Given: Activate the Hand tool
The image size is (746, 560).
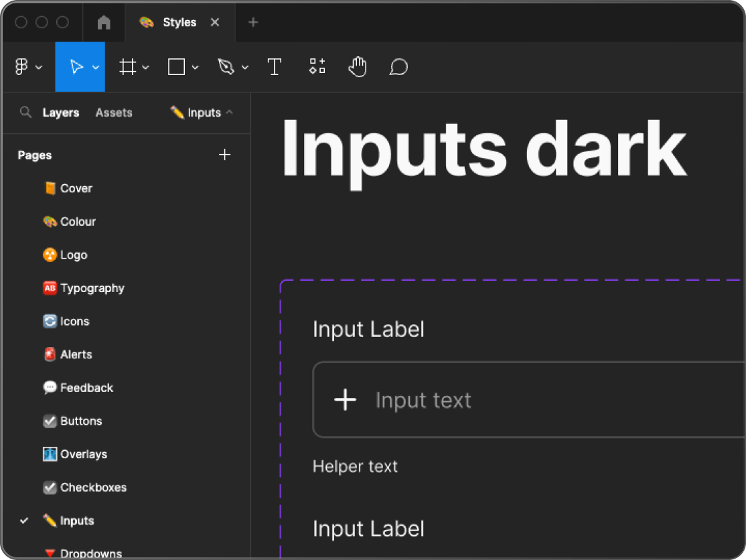Looking at the screenshot, I should pyautogui.click(x=358, y=67).
